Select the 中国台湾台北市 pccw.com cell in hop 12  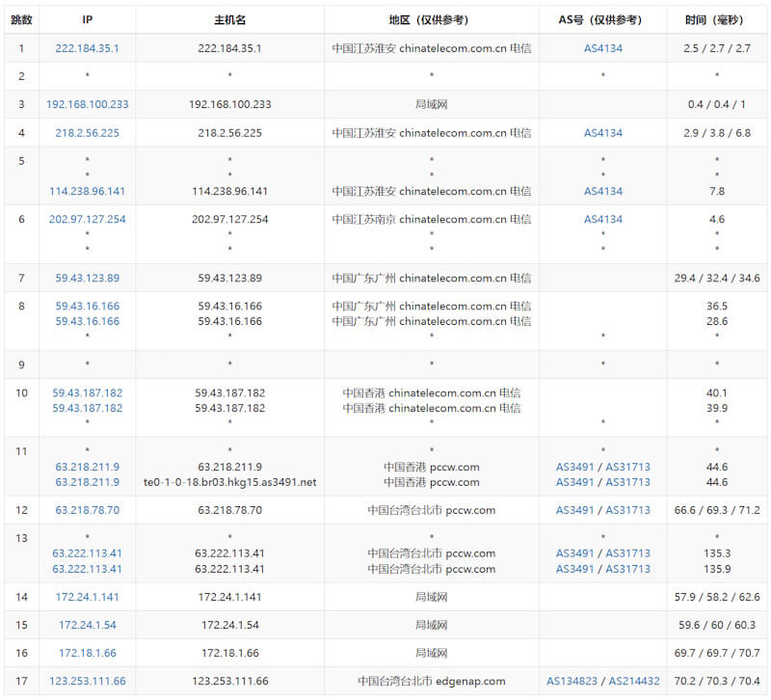point(431,510)
